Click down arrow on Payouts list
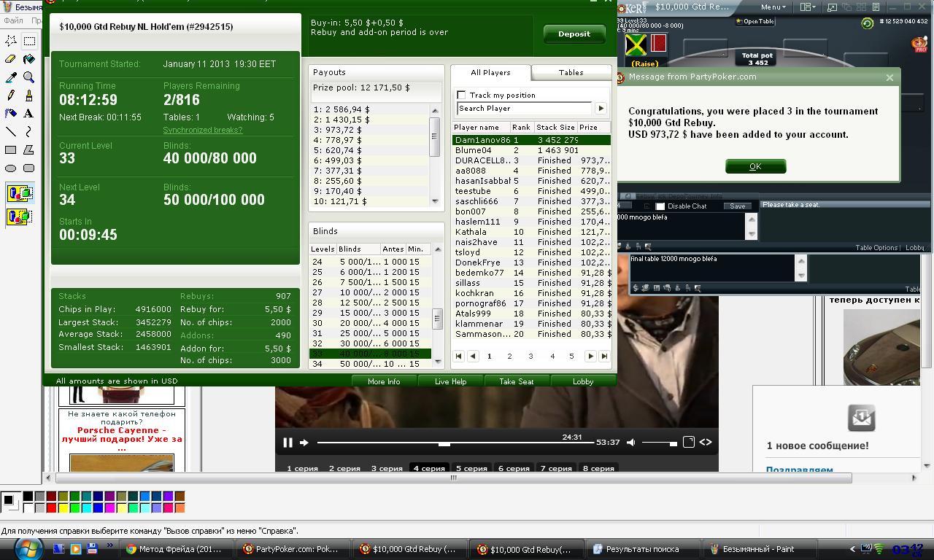The width and height of the screenshot is (934, 560). pyautogui.click(x=436, y=201)
